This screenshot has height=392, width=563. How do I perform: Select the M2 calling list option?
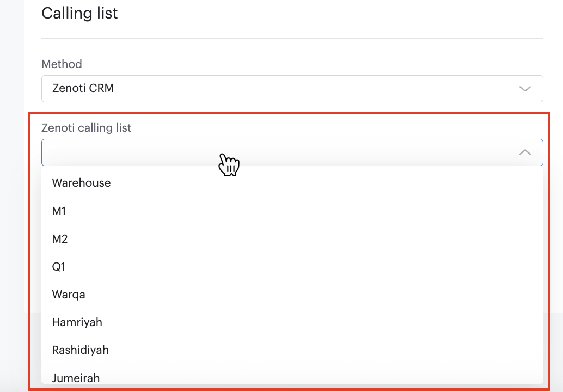click(60, 238)
